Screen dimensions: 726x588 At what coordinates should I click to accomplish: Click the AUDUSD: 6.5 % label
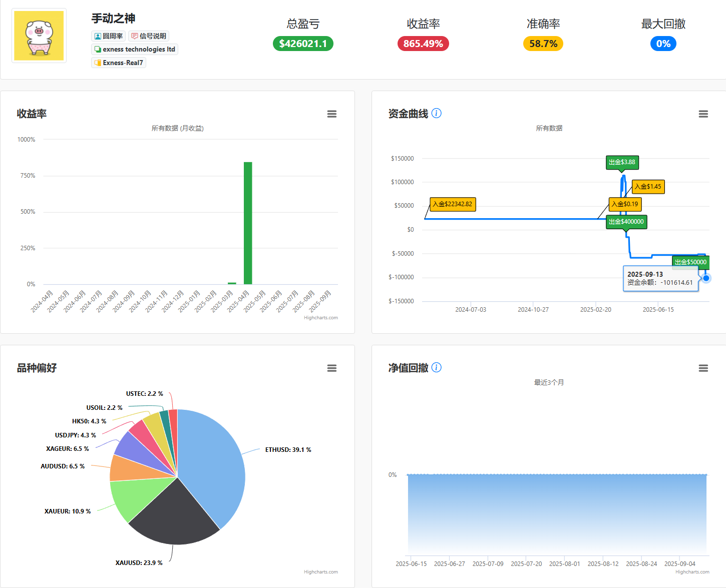click(63, 466)
